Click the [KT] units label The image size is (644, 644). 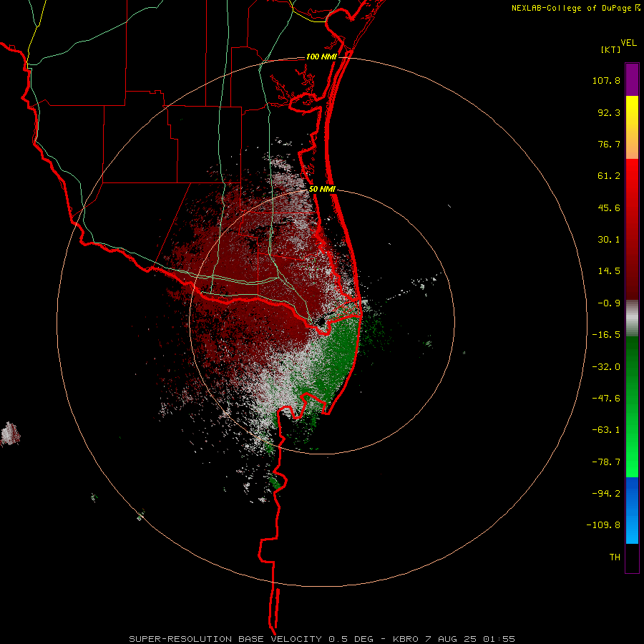tap(610, 49)
